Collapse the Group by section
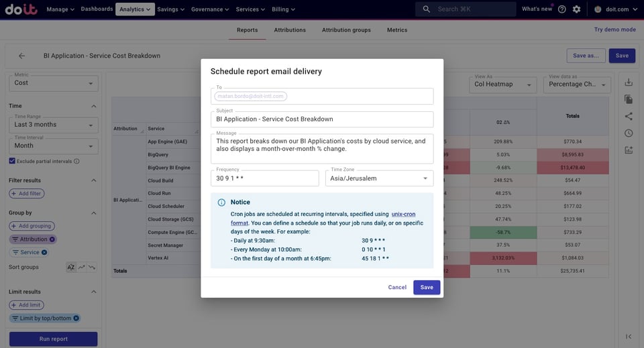This screenshot has width=644, height=348. tap(94, 213)
